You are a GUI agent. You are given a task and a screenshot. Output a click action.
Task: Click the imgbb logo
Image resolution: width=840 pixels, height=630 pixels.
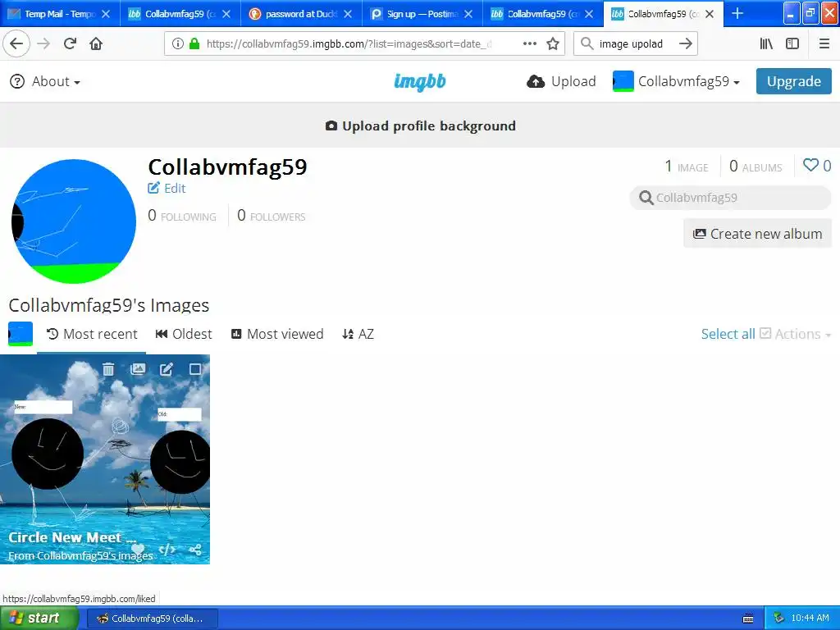(420, 81)
